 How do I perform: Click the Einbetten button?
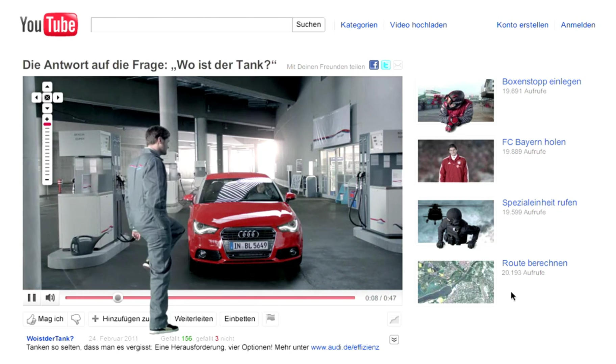(239, 319)
